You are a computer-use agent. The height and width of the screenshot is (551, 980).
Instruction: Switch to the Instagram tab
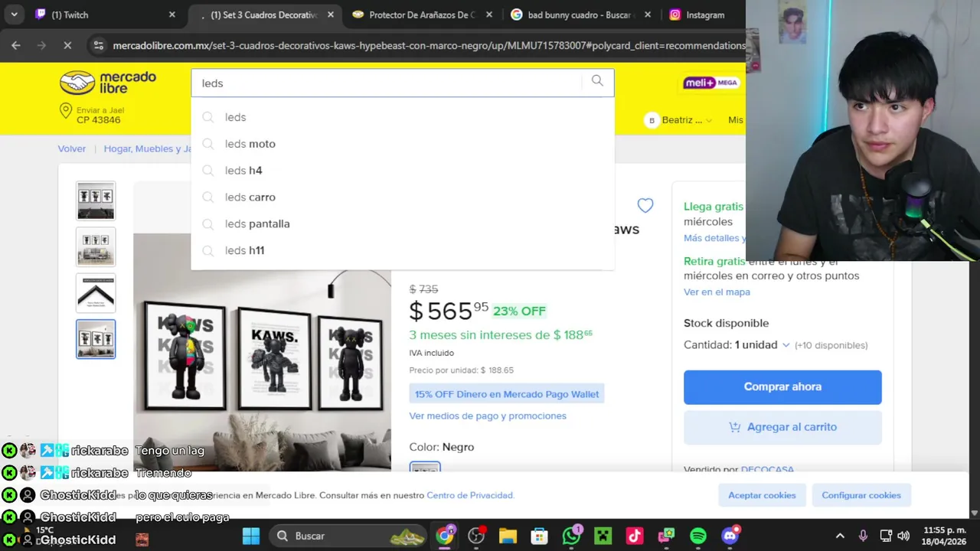pos(703,15)
